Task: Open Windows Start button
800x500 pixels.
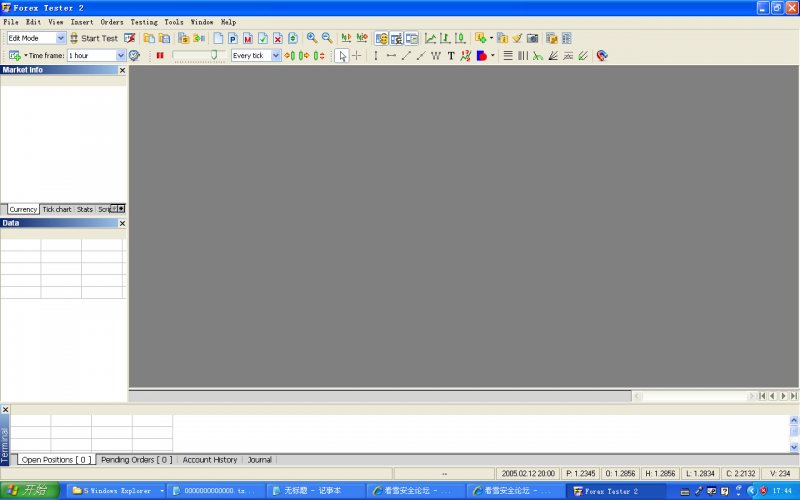Action: [30, 491]
